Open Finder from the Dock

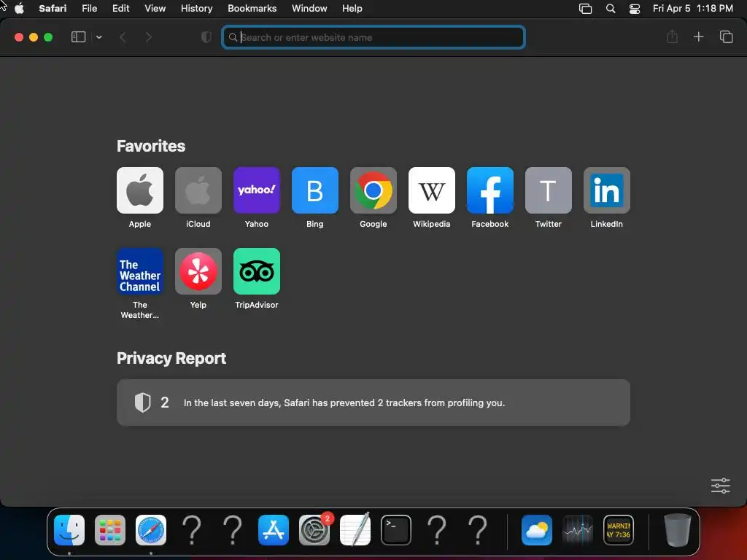click(x=69, y=530)
